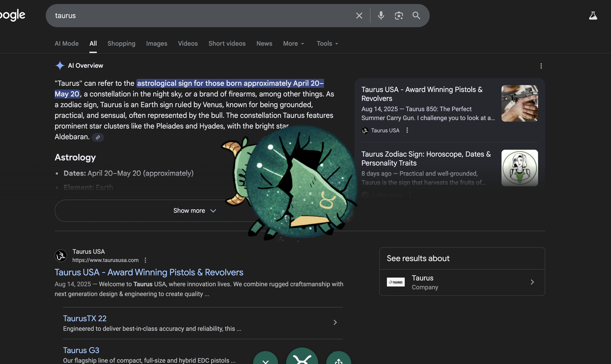Screen dimensions: 611x364
Task: Open search by image camera icon
Action: point(399,16)
